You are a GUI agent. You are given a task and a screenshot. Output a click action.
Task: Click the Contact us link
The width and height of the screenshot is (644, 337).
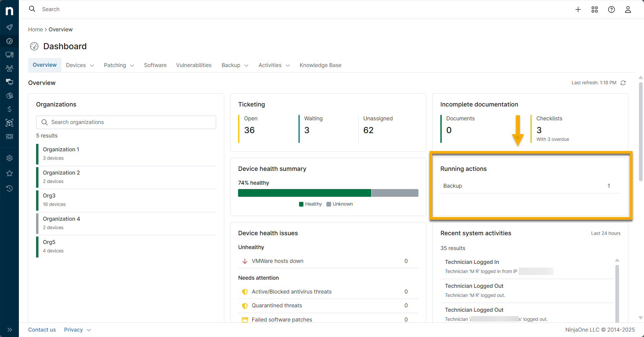42,330
